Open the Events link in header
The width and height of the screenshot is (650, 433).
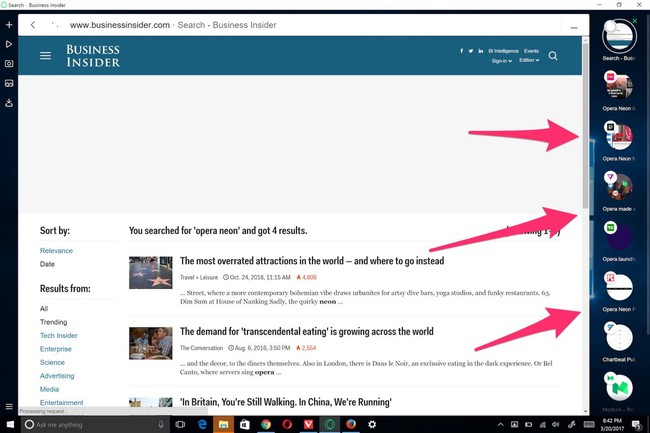[531, 51]
